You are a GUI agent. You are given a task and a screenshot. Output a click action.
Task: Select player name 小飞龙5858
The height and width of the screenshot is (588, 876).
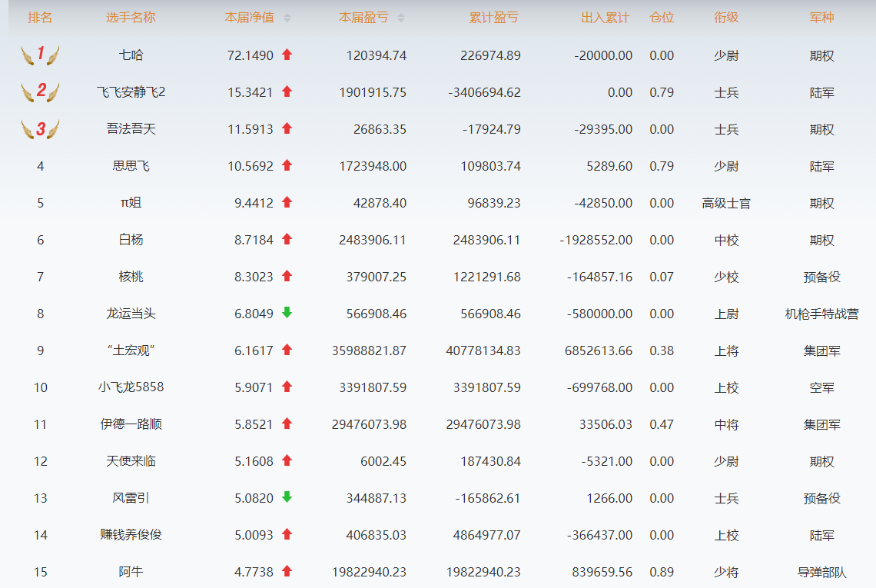point(131,387)
